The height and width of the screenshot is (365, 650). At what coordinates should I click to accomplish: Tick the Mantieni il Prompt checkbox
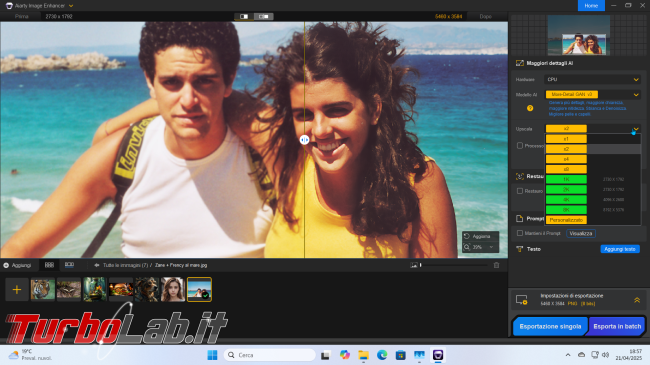pyautogui.click(x=520, y=233)
